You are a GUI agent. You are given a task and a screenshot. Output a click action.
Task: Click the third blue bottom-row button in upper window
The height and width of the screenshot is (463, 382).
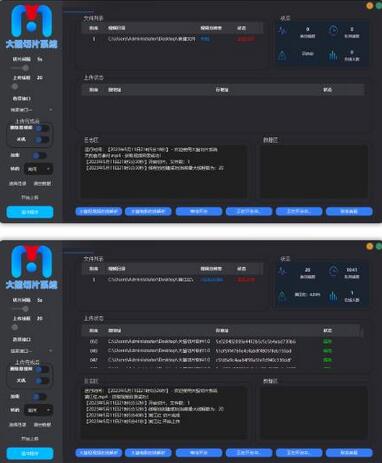point(199,211)
